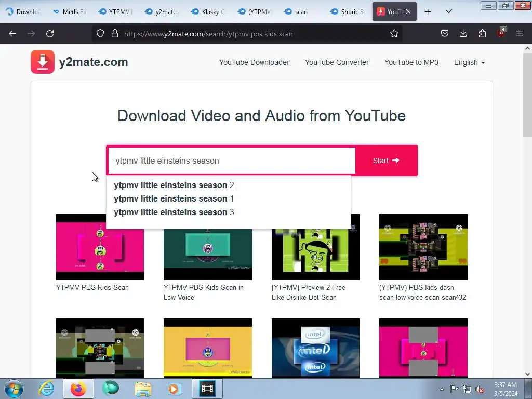Switch to the y2mate tab
Image resolution: width=532 pixels, height=399 pixels.
point(162,11)
